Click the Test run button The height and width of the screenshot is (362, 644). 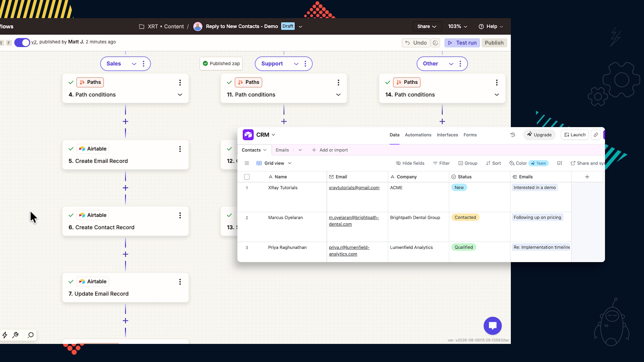462,43
